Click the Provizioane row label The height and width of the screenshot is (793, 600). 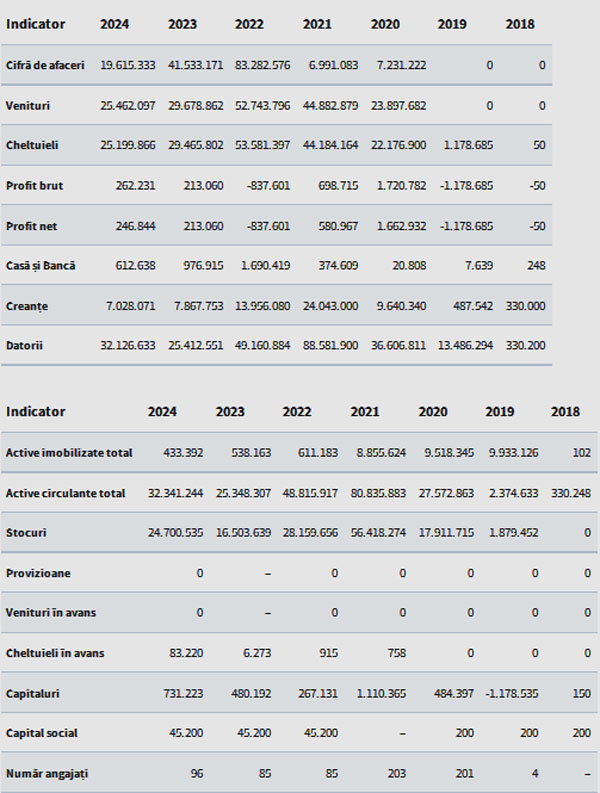pyautogui.click(x=38, y=573)
